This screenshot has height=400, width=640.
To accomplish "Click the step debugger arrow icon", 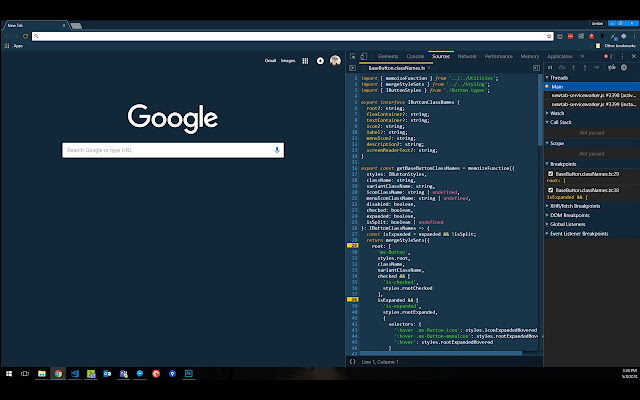I will [596, 67].
